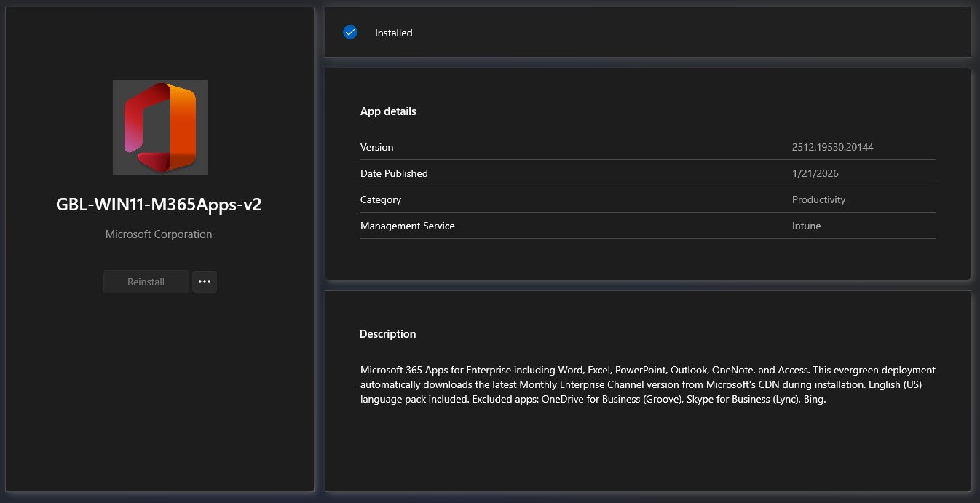Click the App details heading
Image resolution: width=980 pixels, height=503 pixels.
click(388, 111)
